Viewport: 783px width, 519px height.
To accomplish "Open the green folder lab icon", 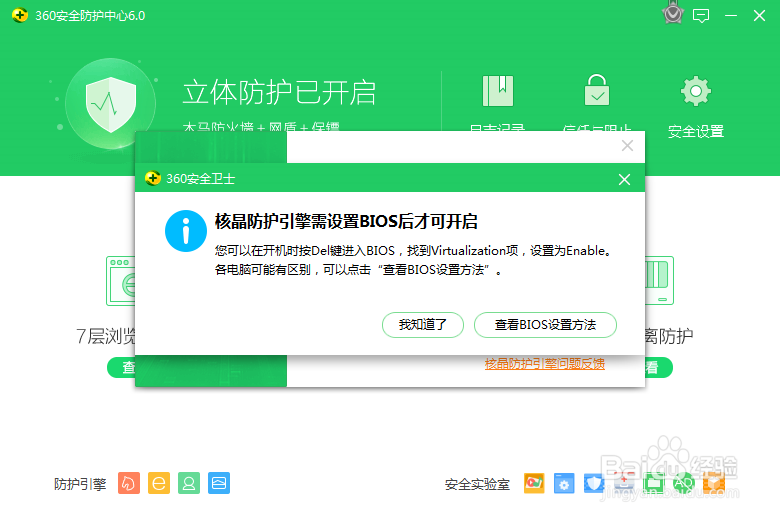I will click(654, 483).
